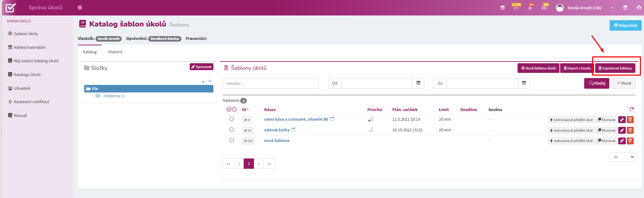
Task: Select the nová šablona row
Action: tap(232, 140)
